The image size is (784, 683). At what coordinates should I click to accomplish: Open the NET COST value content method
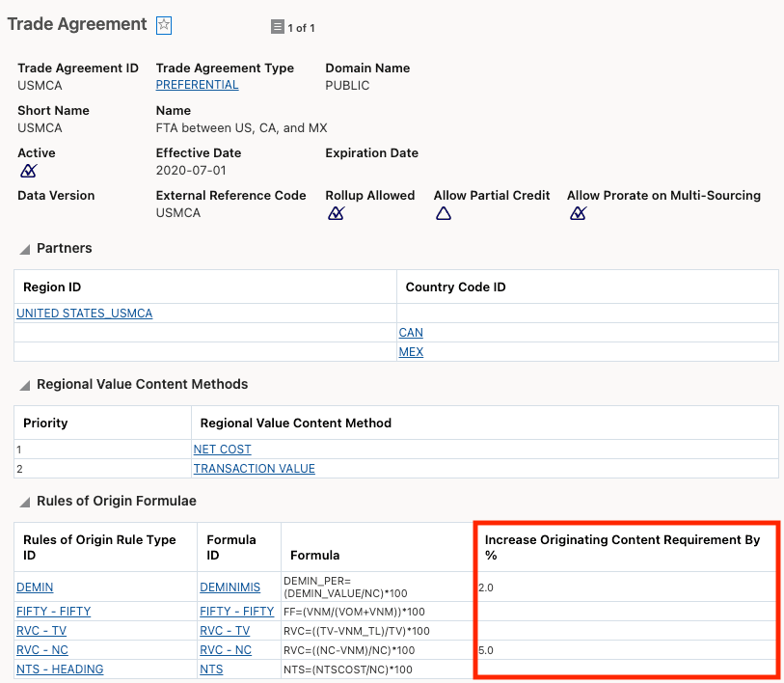222,449
